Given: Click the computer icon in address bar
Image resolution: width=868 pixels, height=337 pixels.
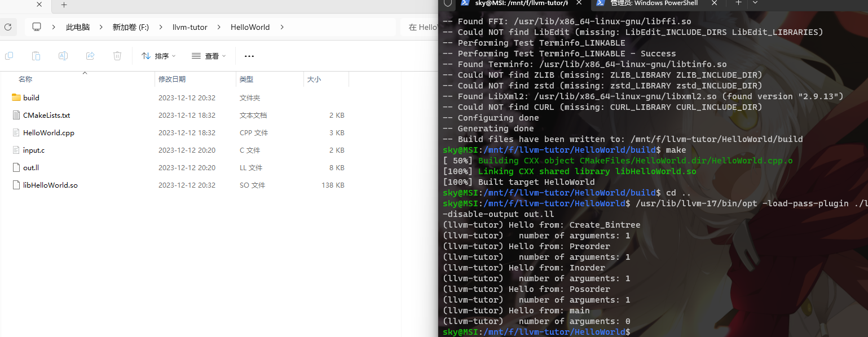Looking at the screenshot, I should point(37,27).
